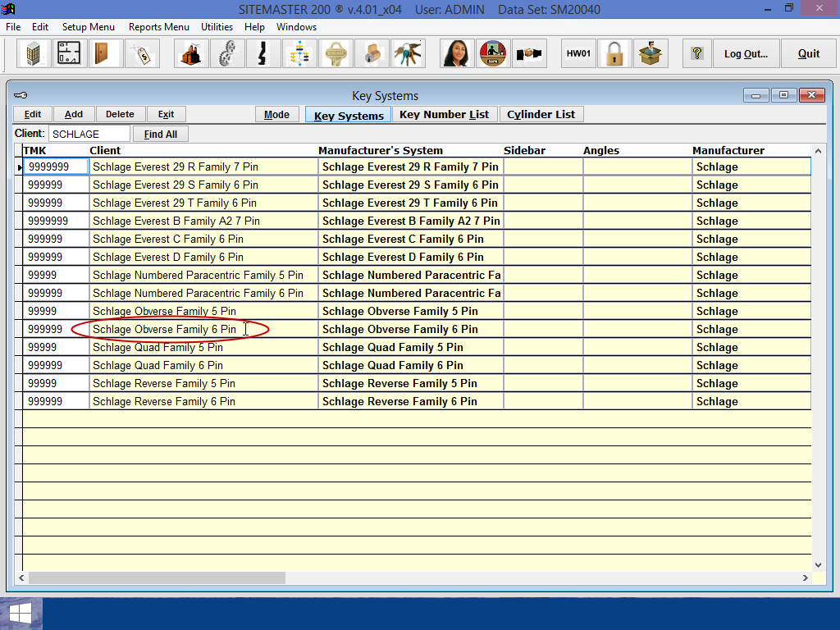Screen dimensions: 840x630
Task: Click the Exit button
Action: pos(166,114)
